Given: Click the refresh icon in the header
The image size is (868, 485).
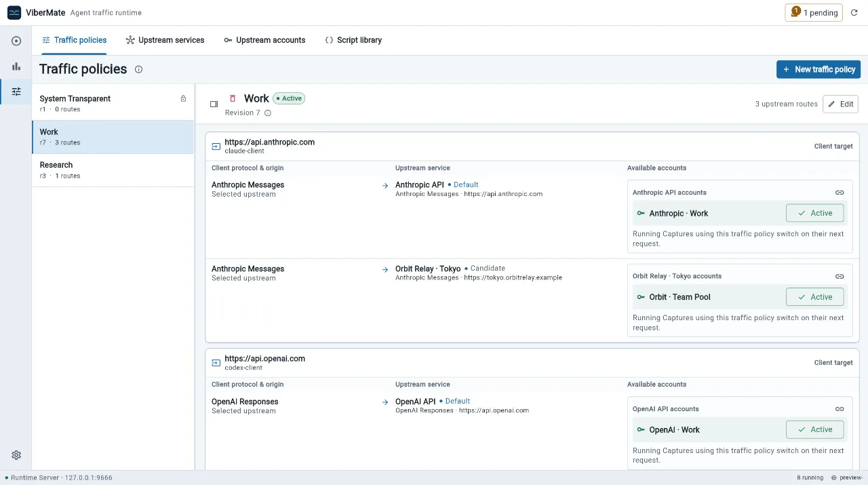Looking at the screenshot, I should coord(854,12).
